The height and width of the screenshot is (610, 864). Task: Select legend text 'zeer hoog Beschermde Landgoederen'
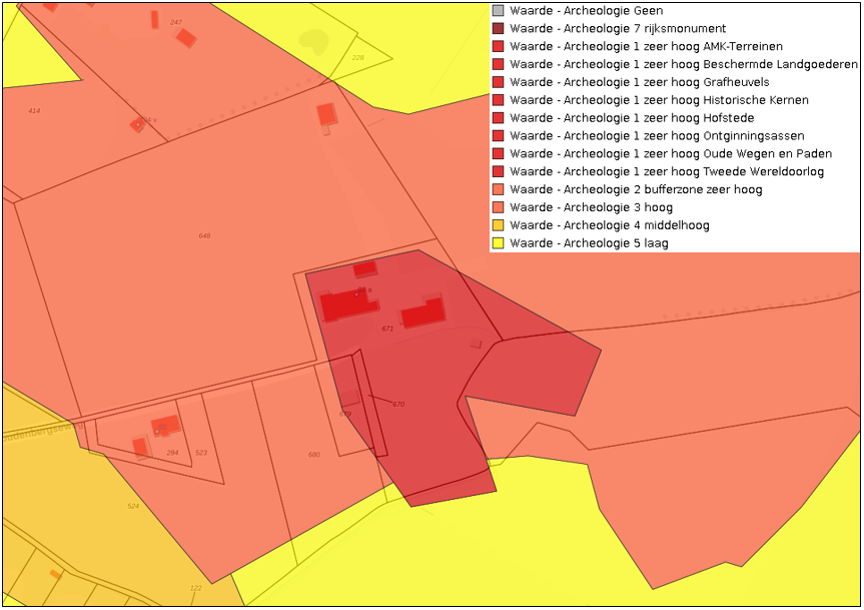750,64
